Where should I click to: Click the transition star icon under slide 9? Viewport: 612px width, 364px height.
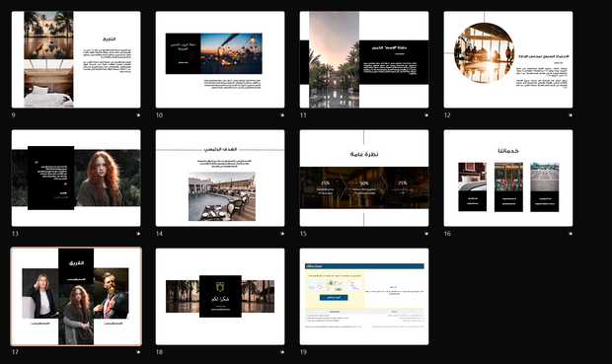138,115
